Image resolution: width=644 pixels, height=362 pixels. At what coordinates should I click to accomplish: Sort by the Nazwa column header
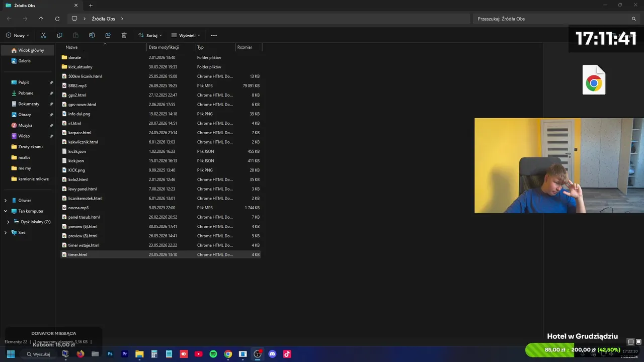pyautogui.click(x=71, y=47)
